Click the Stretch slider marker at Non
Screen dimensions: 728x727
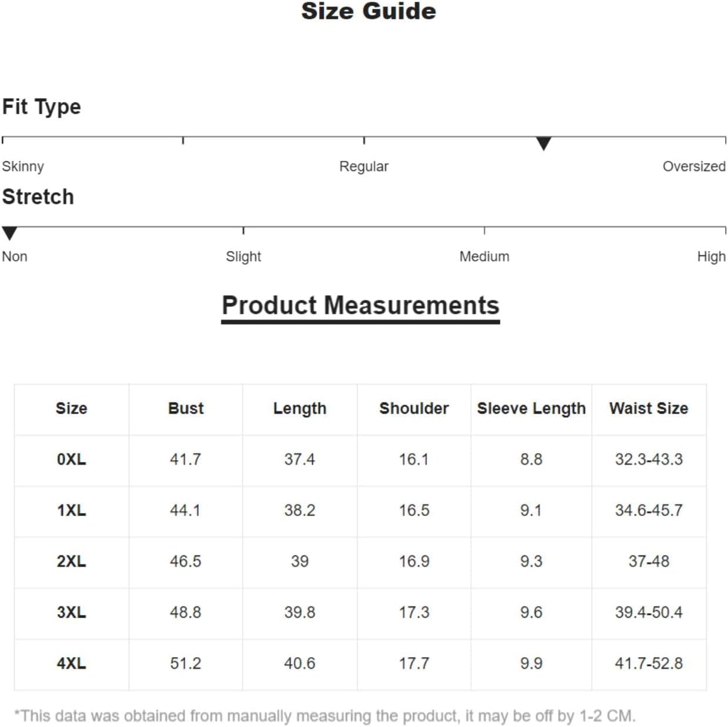[9, 233]
